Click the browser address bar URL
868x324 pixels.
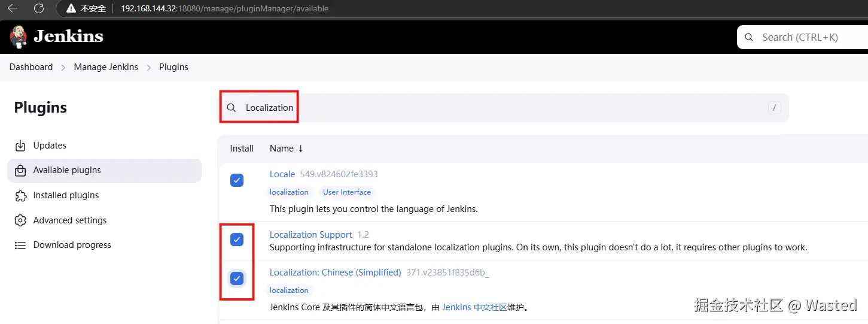coord(224,8)
